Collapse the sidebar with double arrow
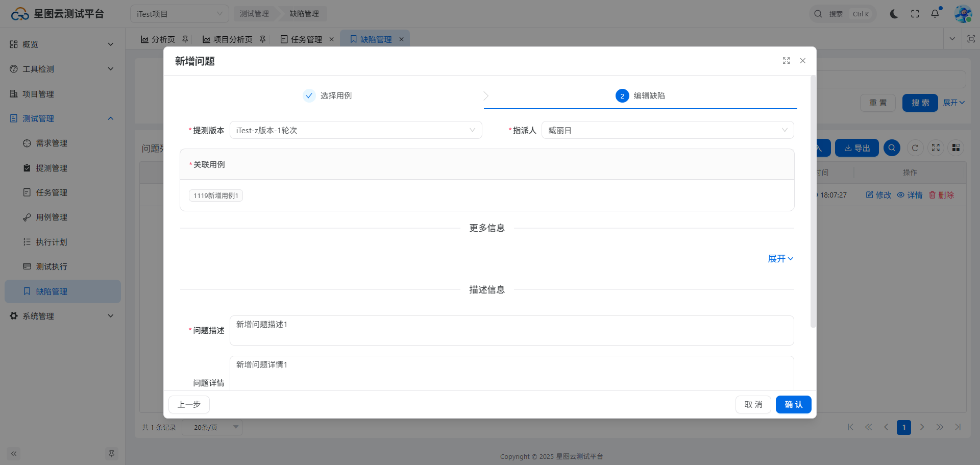The width and height of the screenshot is (980, 465). 14,453
